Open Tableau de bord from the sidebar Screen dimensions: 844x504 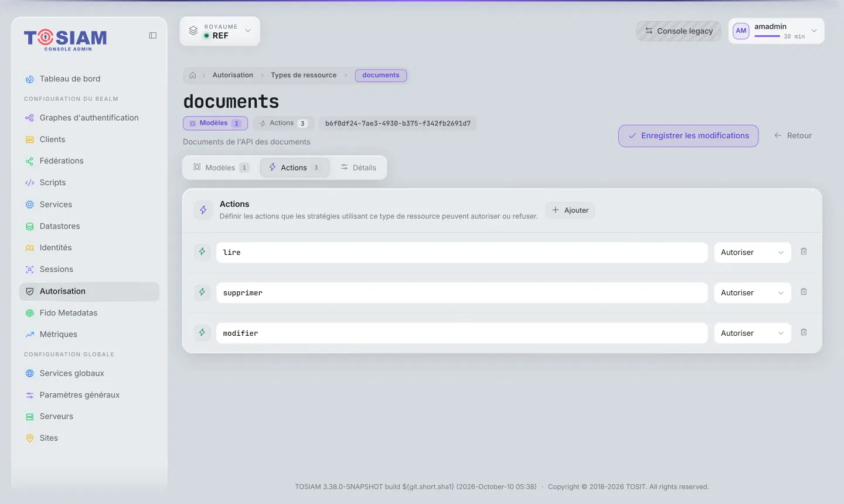pyautogui.click(x=89, y=79)
